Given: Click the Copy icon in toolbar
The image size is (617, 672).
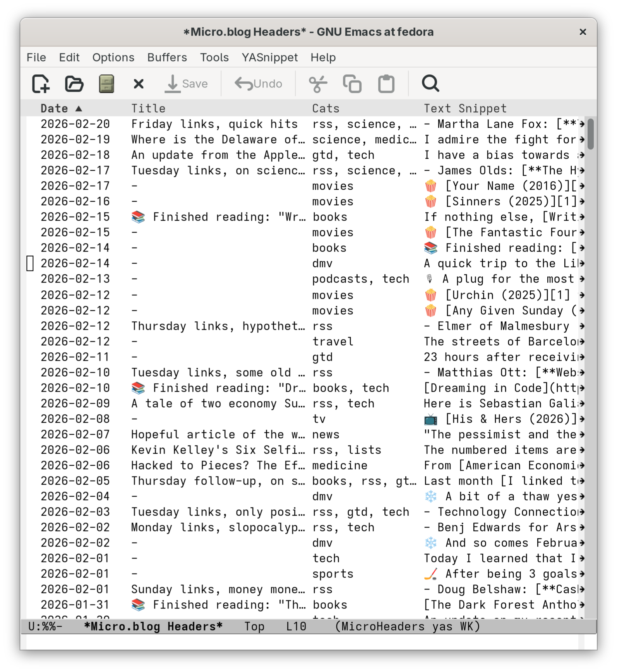Looking at the screenshot, I should coord(352,84).
